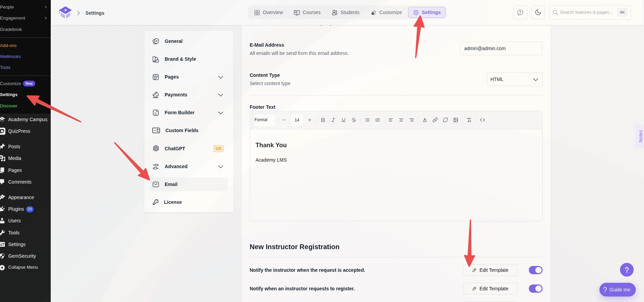
Task: Insert an image into footer text
Action: [455, 120]
